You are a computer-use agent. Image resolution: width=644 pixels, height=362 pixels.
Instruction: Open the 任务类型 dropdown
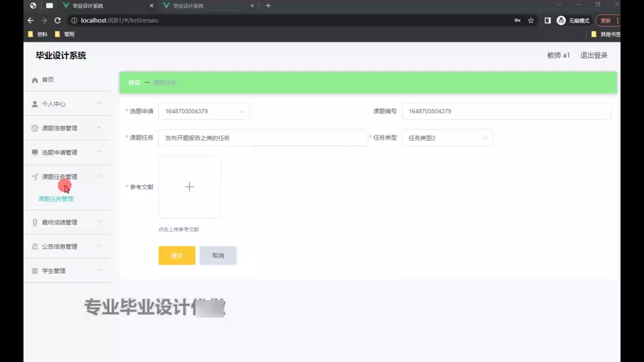click(447, 138)
